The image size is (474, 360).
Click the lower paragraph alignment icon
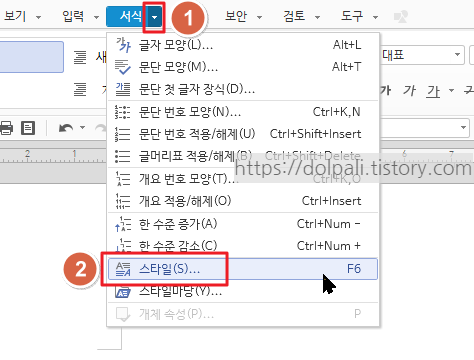pyautogui.click(x=80, y=89)
